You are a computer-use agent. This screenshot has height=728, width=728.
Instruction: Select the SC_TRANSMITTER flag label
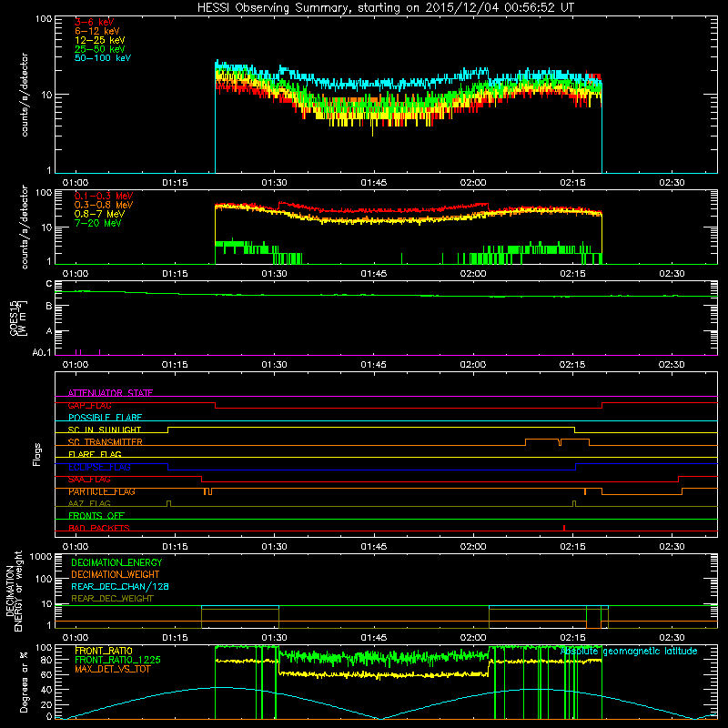pos(105,442)
